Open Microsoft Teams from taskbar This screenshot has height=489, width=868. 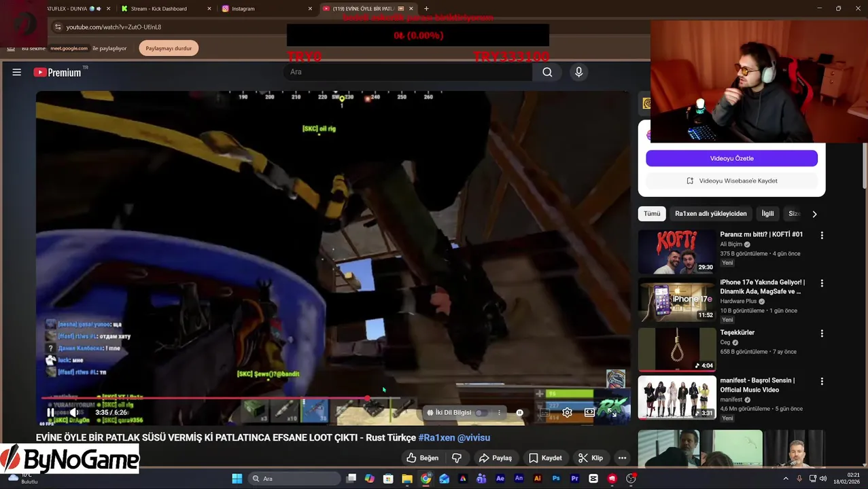[481, 479]
